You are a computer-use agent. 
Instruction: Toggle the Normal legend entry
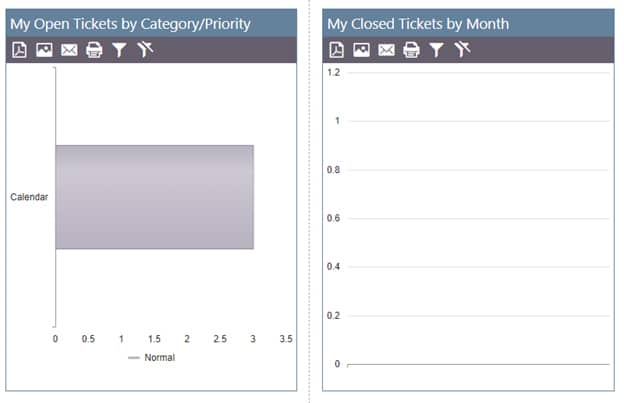point(151,358)
